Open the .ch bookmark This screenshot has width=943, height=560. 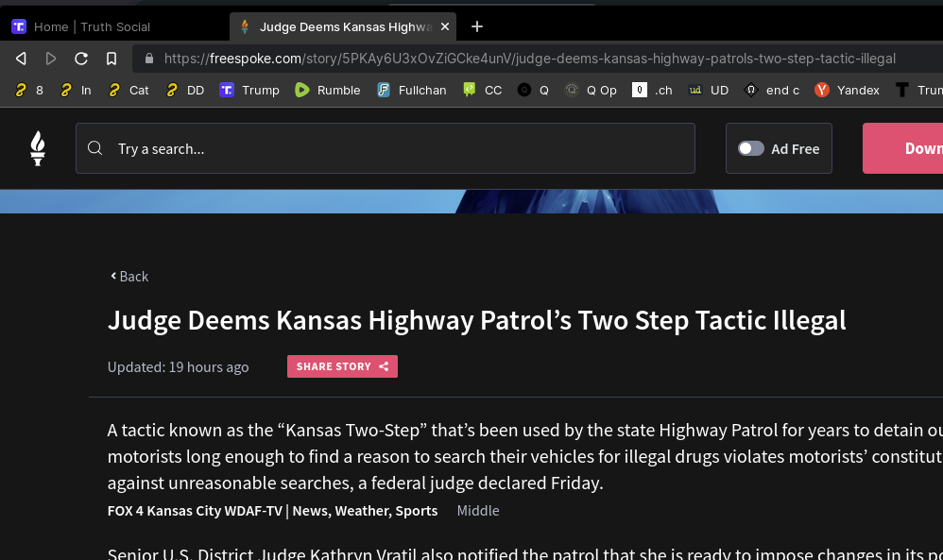[x=653, y=90]
